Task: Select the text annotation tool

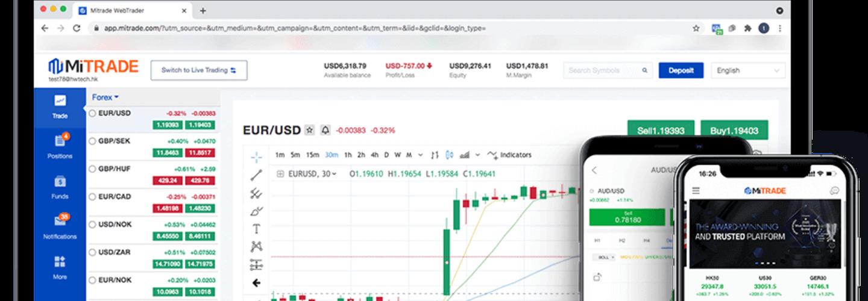Action: tap(256, 229)
